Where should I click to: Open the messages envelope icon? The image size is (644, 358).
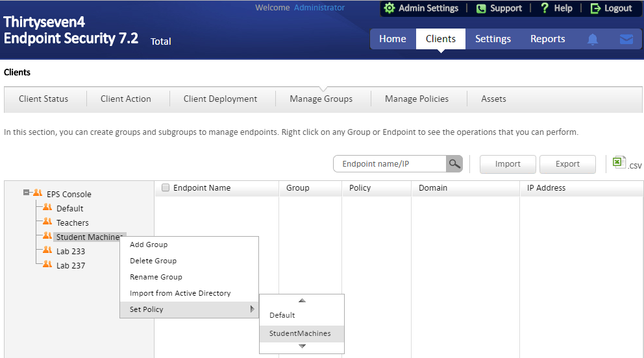coord(626,40)
